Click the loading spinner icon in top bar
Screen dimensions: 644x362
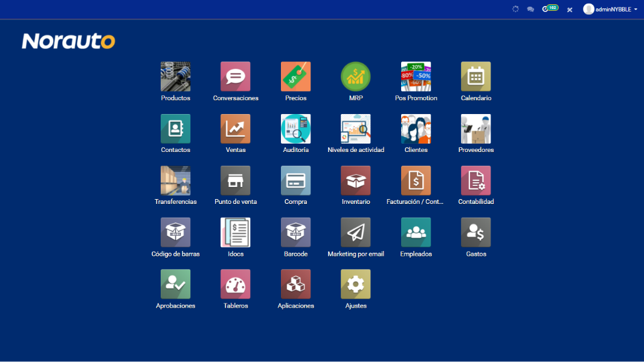pos(515,9)
